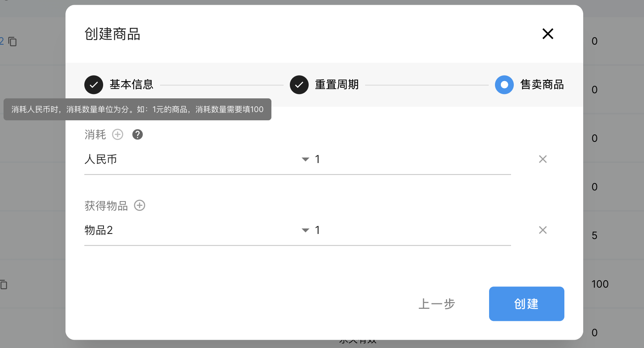Add a new 消耗 entry with plus icon
The image size is (644, 348).
coord(118,134)
